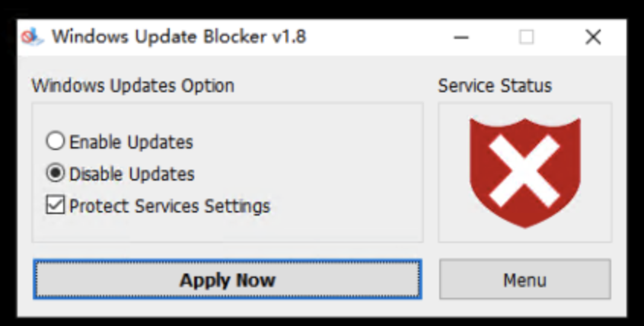Click the Windows Update Blocker title bar icon
Viewport: 644px width, 326px height.
coord(32,37)
